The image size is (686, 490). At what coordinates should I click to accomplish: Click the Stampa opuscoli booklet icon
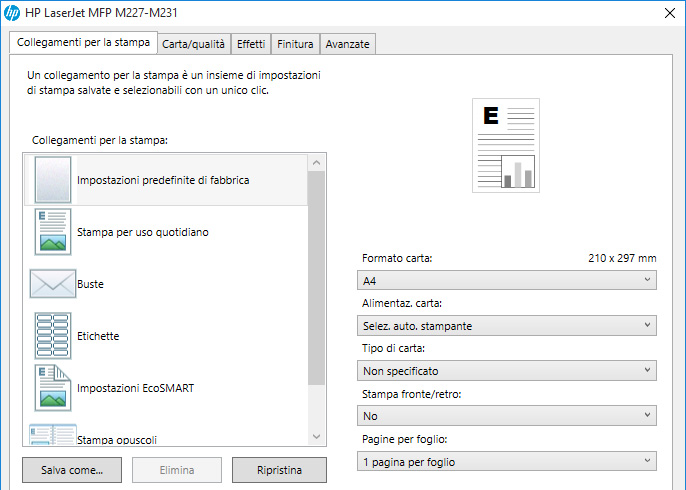click(x=52, y=435)
